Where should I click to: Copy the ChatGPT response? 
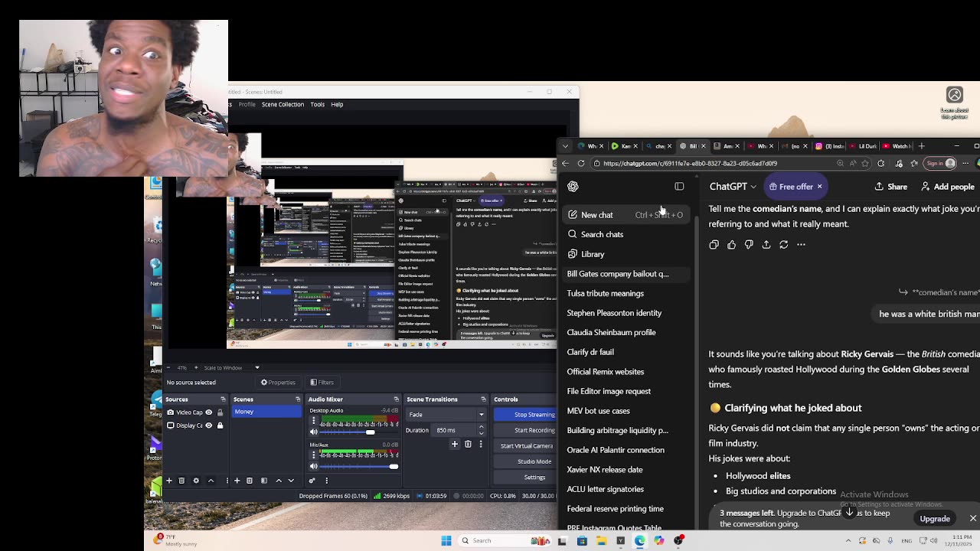714,244
